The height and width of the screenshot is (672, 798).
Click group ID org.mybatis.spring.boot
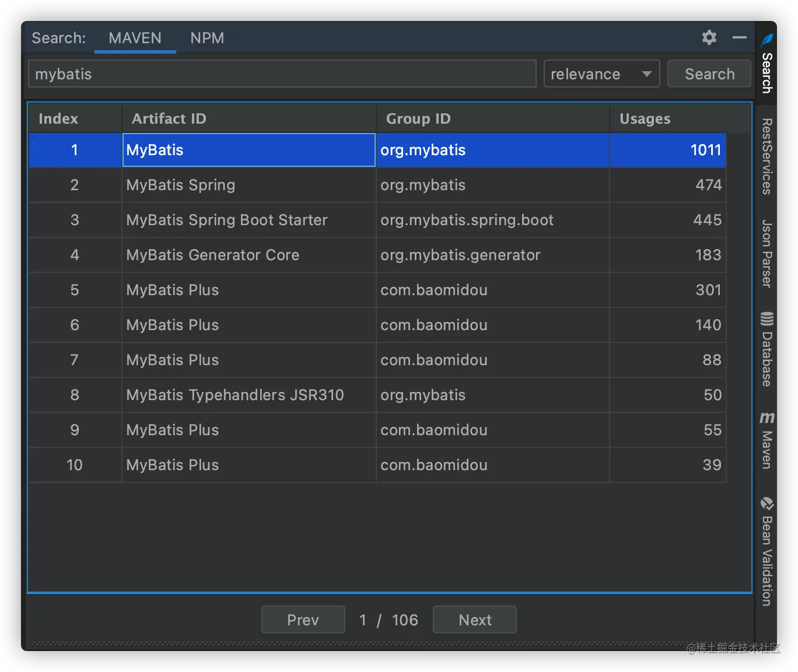point(493,220)
